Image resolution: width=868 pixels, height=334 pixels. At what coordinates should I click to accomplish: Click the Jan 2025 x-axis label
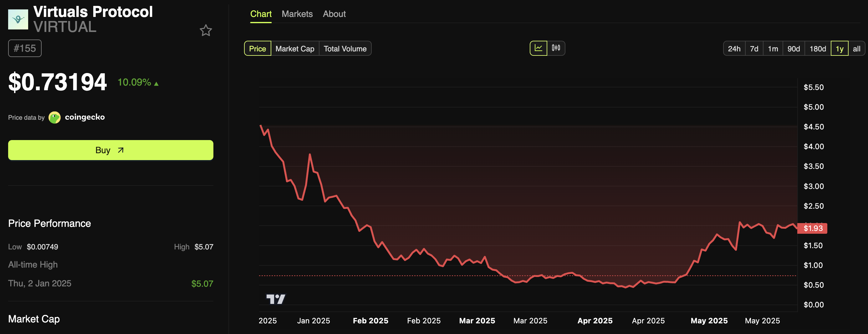[313, 321]
